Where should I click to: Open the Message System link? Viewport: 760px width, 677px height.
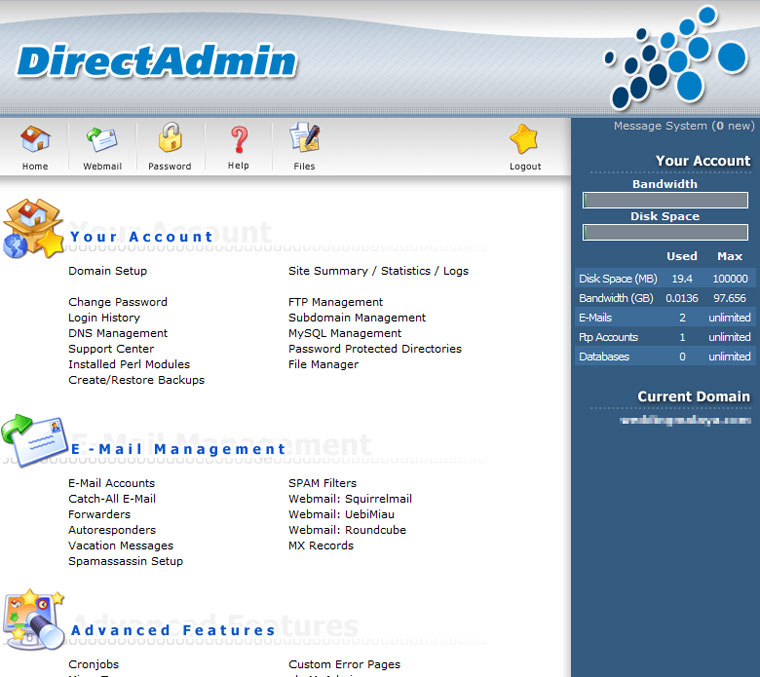click(x=684, y=126)
